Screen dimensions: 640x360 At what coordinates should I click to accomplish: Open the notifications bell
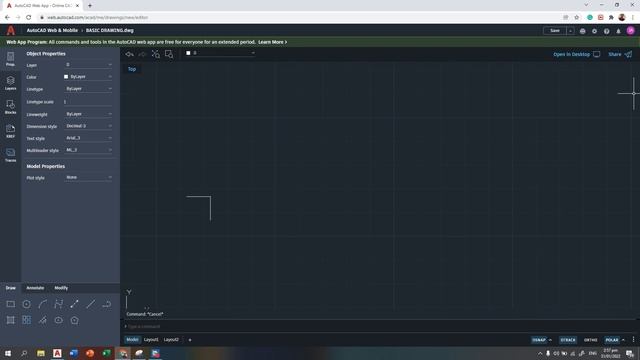coord(618,31)
